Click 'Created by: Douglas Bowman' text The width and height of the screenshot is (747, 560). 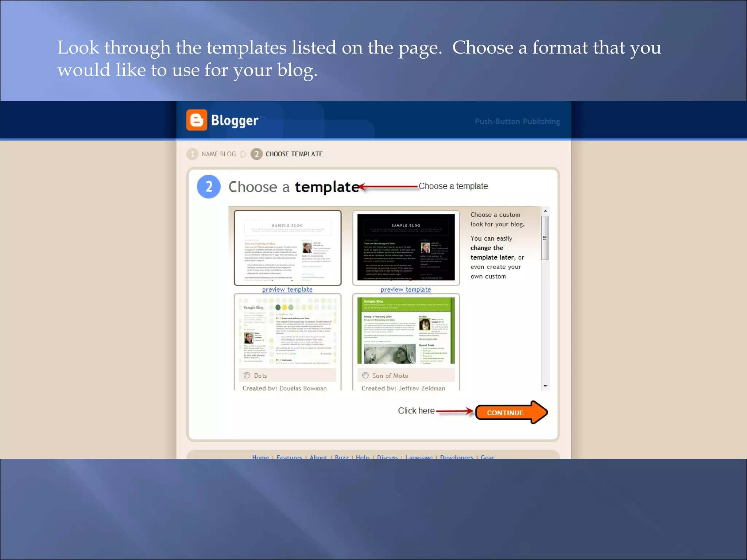285,388
